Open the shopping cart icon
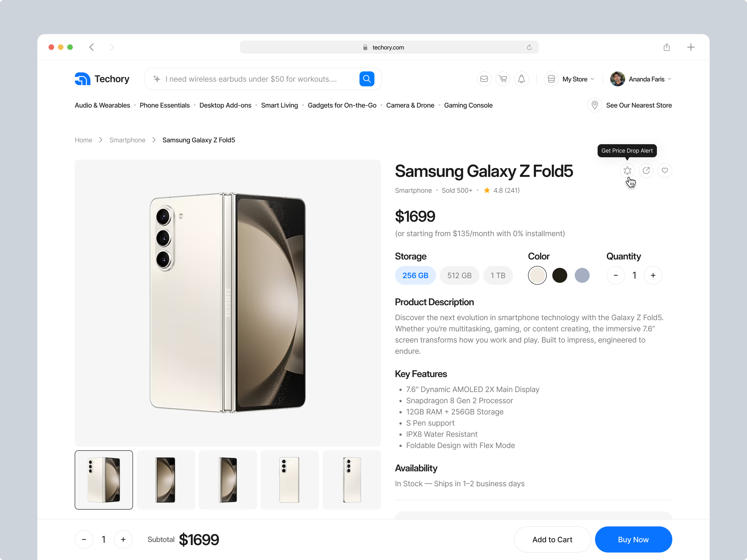Image resolution: width=747 pixels, height=560 pixels. (503, 79)
